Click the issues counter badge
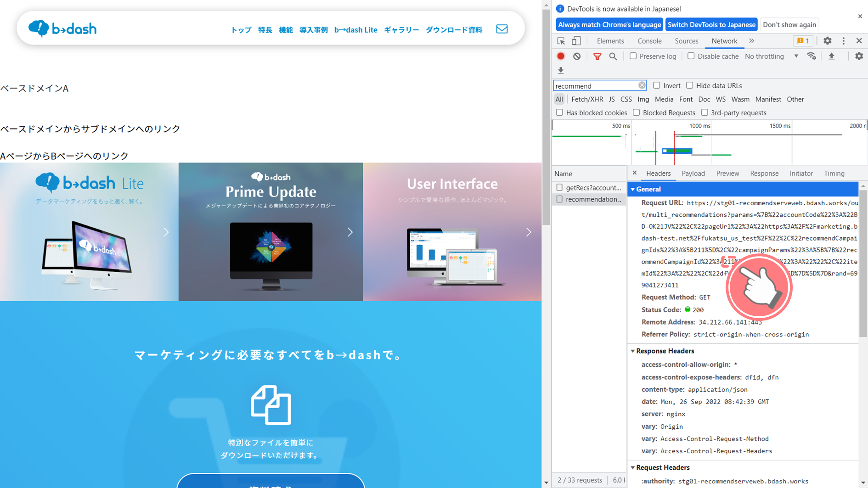This screenshot has width=868, height=488. tap(803, 41)
